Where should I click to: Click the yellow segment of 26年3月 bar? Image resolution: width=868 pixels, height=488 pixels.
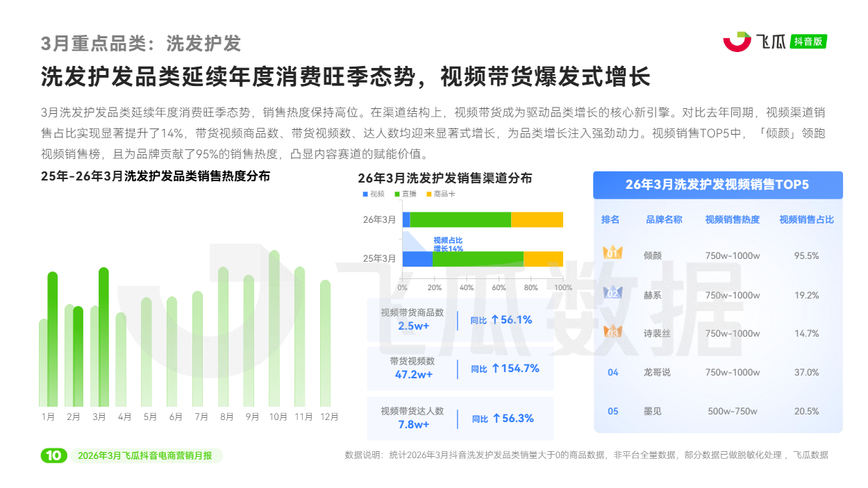click(x=537, y=219)
